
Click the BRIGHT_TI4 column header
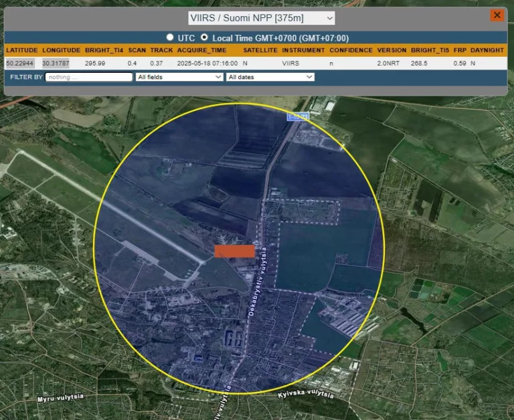(x=104, y=50)
